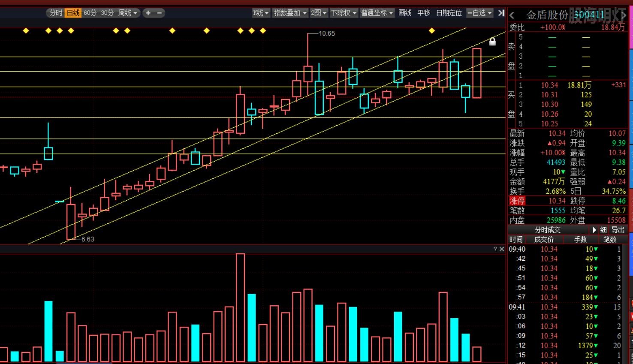Open the 周线 period dropdown

click(x=128, y=13)
